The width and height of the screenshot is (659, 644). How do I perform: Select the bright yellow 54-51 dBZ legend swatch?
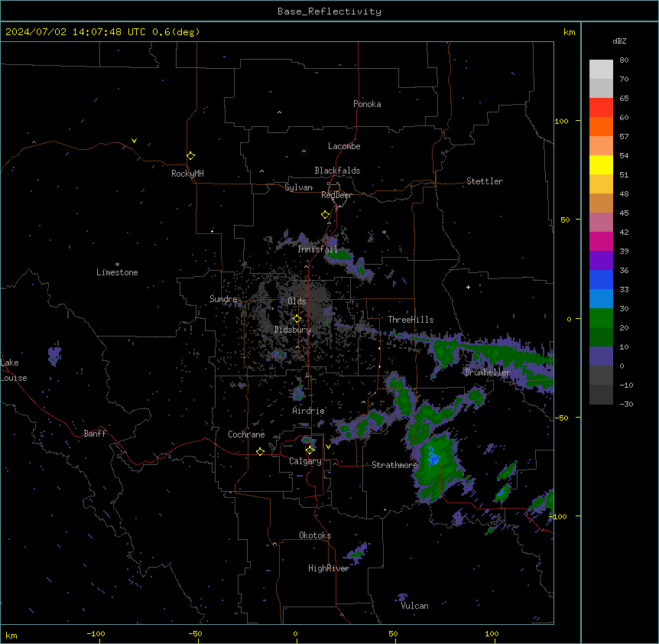tap(601, 164)
